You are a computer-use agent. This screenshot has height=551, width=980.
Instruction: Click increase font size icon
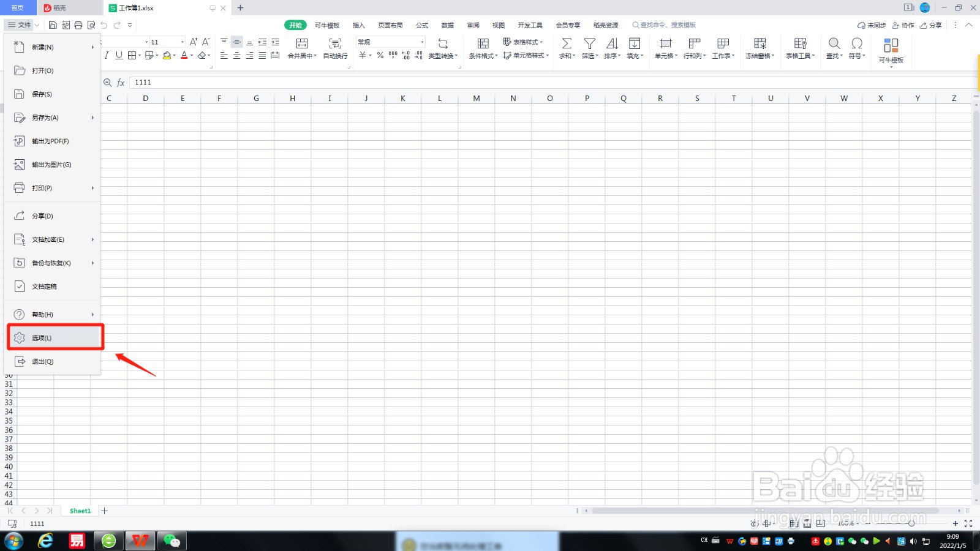(x=194, y=42)
